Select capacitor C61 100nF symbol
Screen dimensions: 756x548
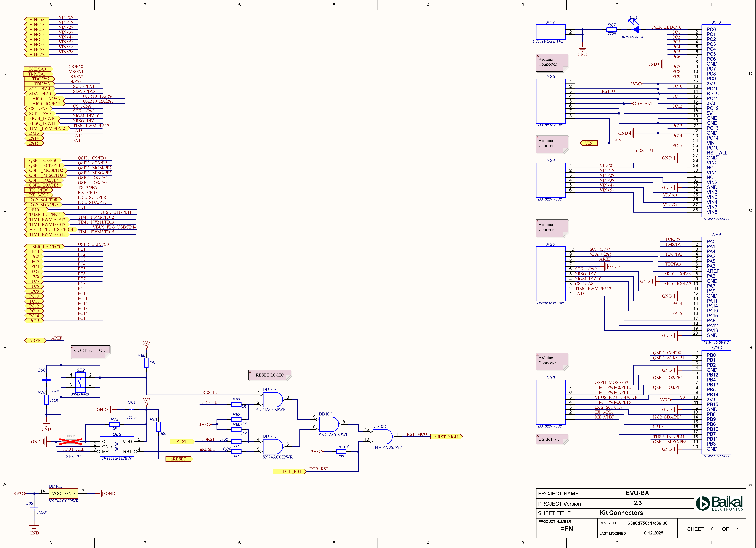click(132, 410)
